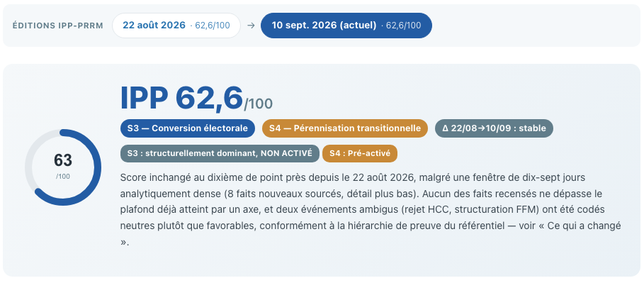Click the Δ 22/08→10/09 : stable badge
The height and width of the screenshot is (283, 644).
pos(494,128)
